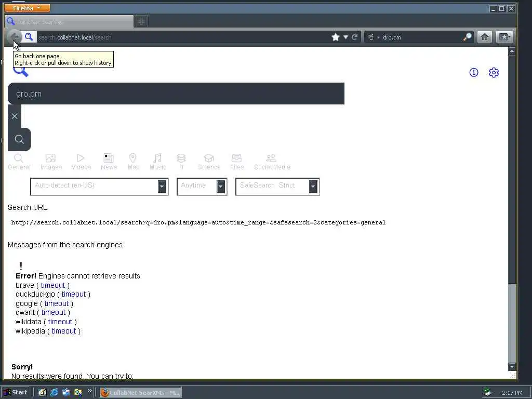Click the Sorry! heading text

click(x=22, y=367)
